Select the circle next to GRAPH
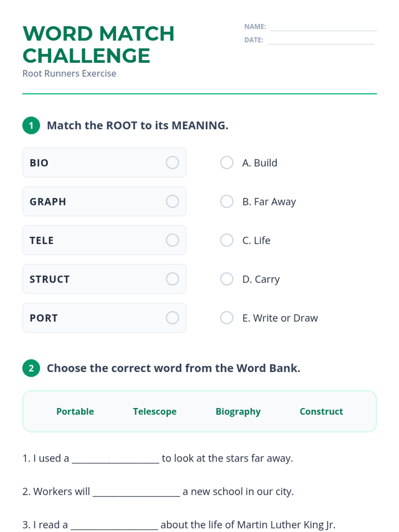This screenshot has height=532, width=399. (172, 201)
